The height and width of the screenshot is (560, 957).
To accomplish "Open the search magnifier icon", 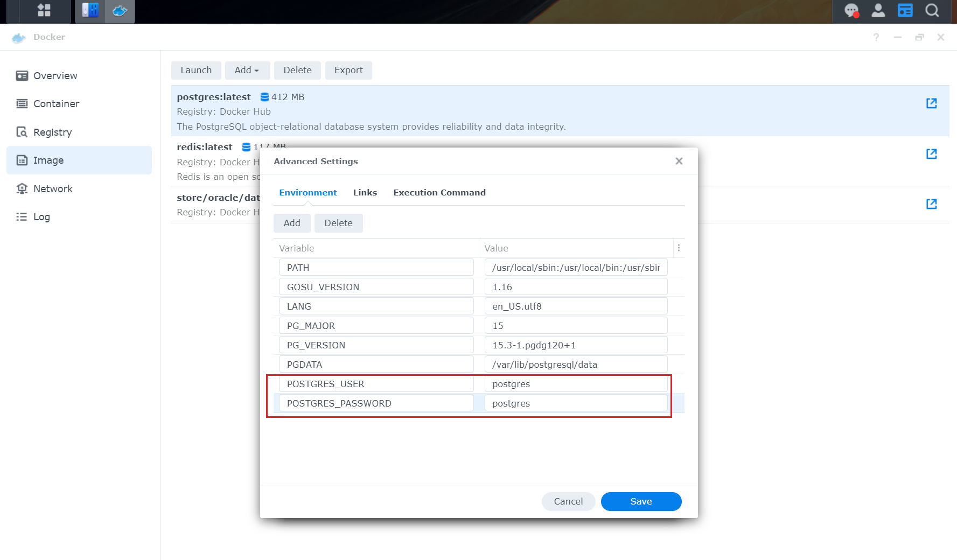I will point(932,10).
